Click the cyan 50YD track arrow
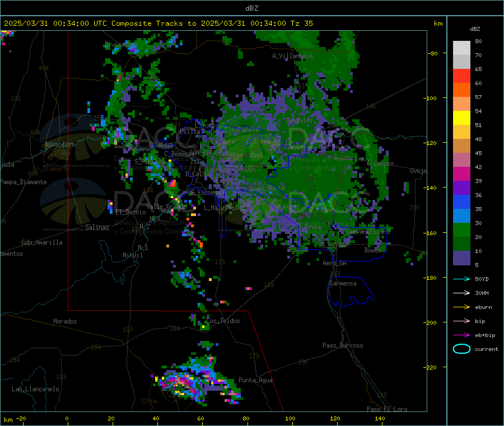 461,279
